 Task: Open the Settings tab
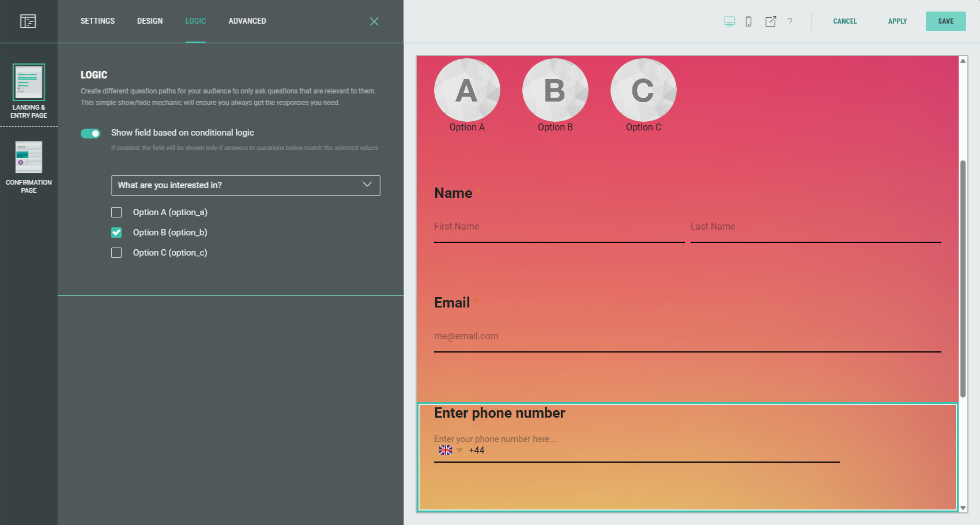click(97, 21)
